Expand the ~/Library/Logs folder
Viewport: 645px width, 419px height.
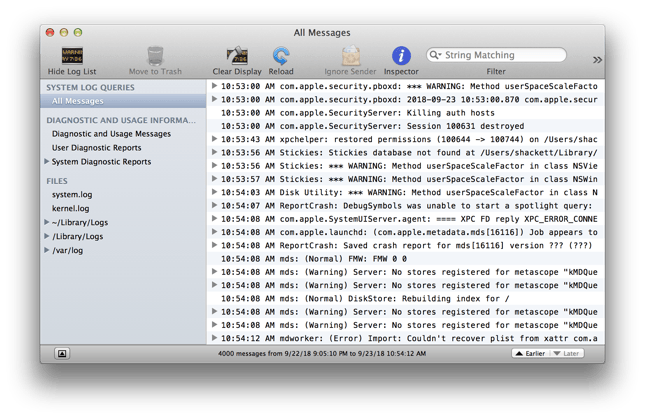pyautogui.click(x=46, y=222)
